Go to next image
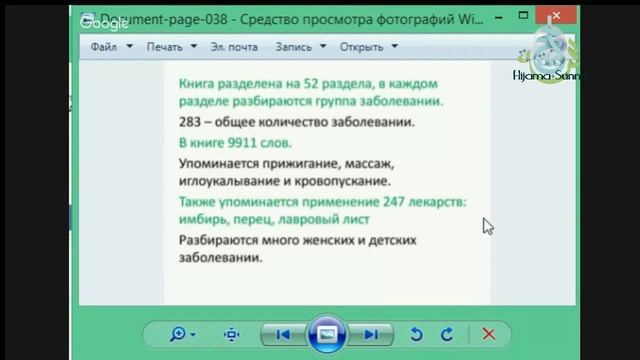Screen dimensions: 640x360 tap(371, 335)
